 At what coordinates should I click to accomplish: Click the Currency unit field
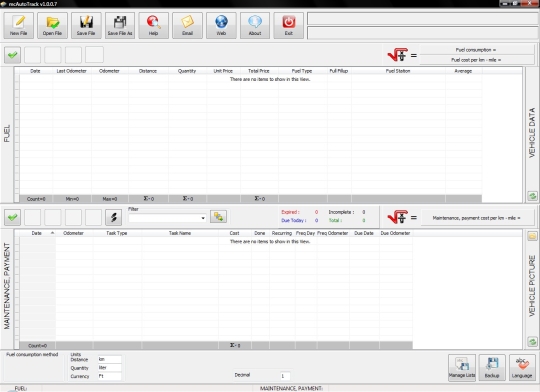pos(110,376)
